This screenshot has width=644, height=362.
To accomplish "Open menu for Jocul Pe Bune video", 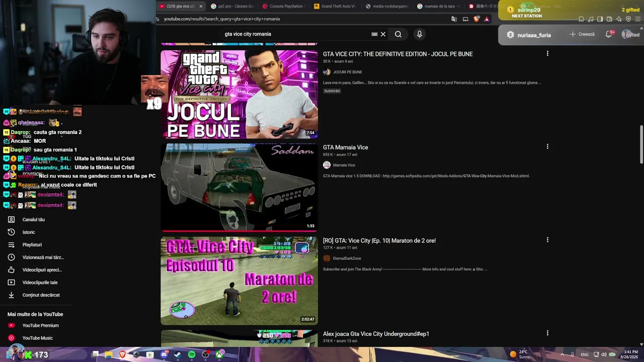I will 547,53.
